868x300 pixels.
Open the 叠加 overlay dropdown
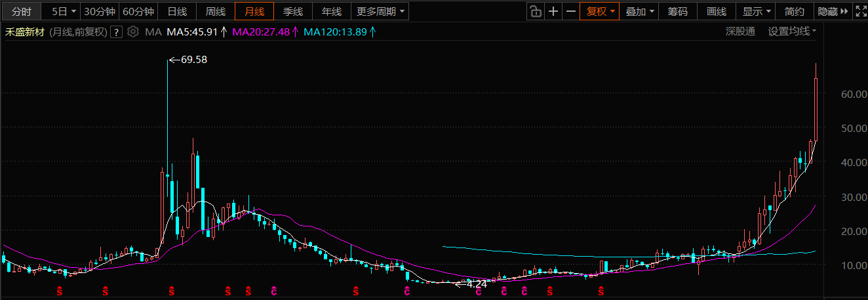(640, 11)
